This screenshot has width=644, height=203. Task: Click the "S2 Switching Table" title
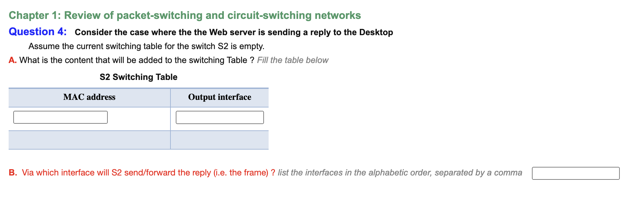point(139,77)
